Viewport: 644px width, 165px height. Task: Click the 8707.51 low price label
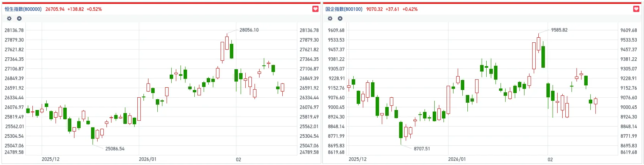[422, 149]
